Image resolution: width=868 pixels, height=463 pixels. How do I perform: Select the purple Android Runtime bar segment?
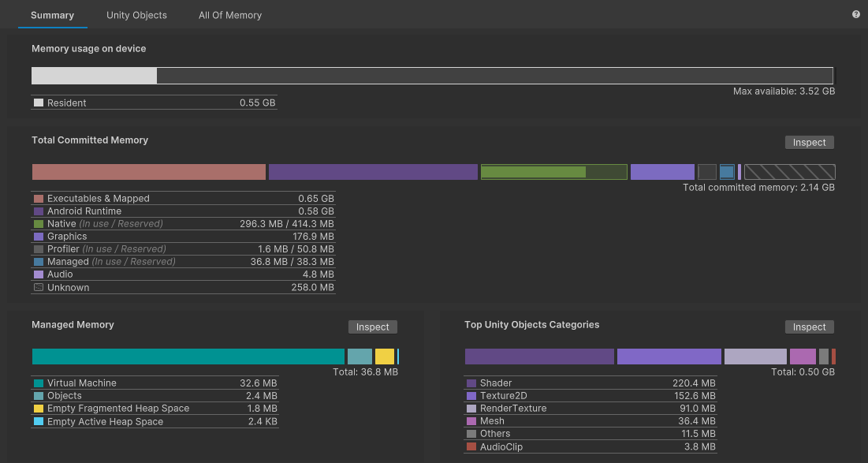(x=373, y=171)
